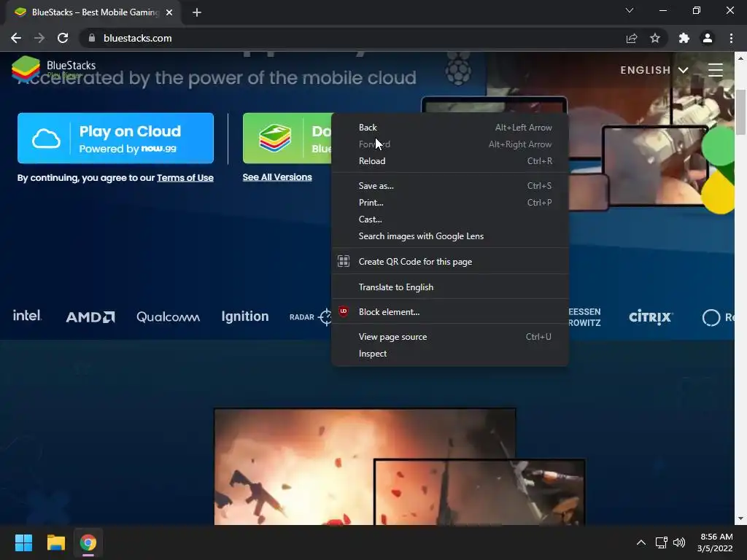
Task: Open the Extensions puzzle-piece icon
Action: pos(684,38)
